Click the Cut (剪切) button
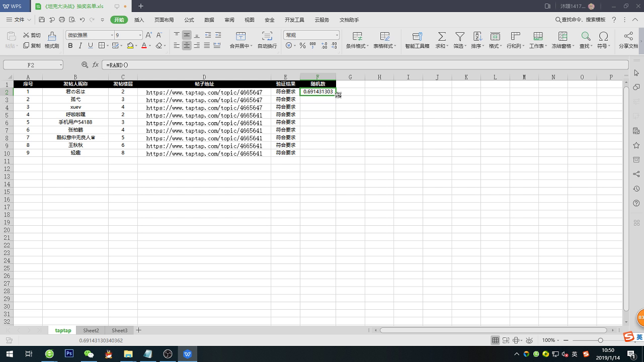Viewport: 644px width, 362px height. point(32,35)
